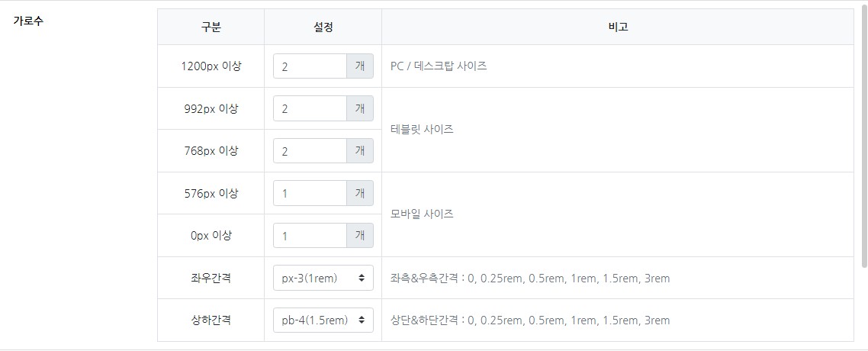Click the 상하간격 row label

(211, 320)
